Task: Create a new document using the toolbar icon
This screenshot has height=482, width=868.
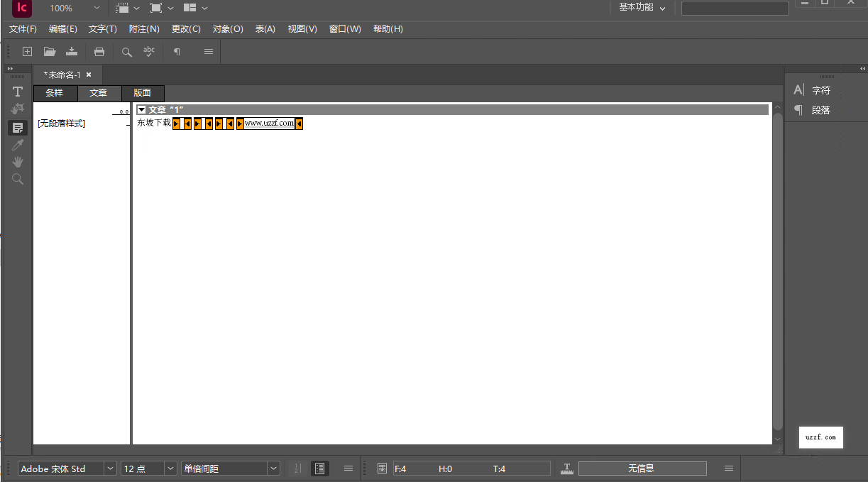Action: [27, 51]
